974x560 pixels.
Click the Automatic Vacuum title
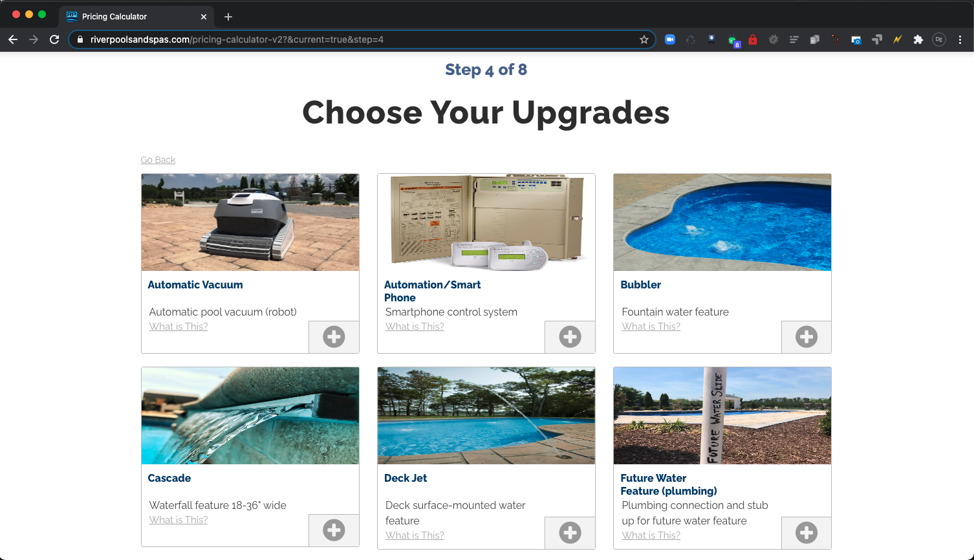195,285
